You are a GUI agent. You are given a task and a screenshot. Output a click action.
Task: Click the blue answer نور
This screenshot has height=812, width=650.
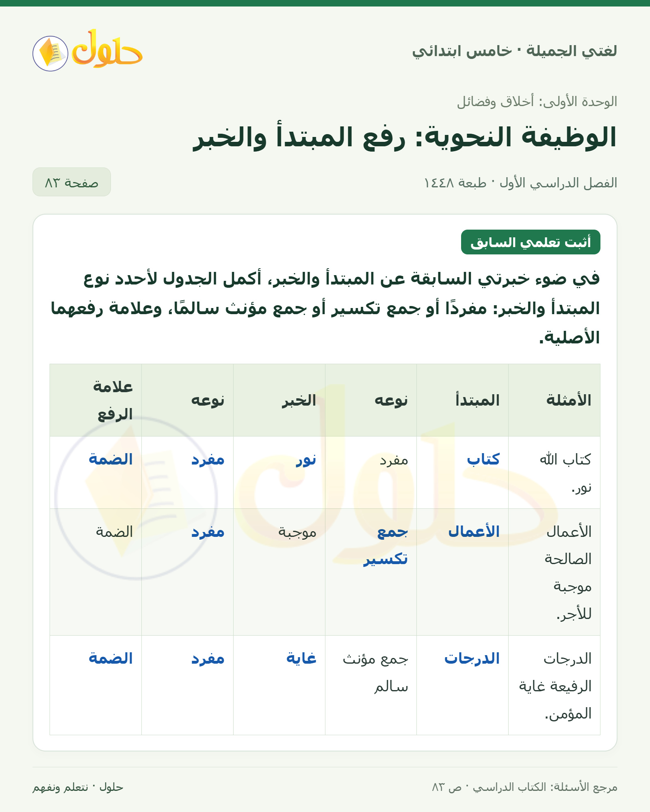point(306,459)
